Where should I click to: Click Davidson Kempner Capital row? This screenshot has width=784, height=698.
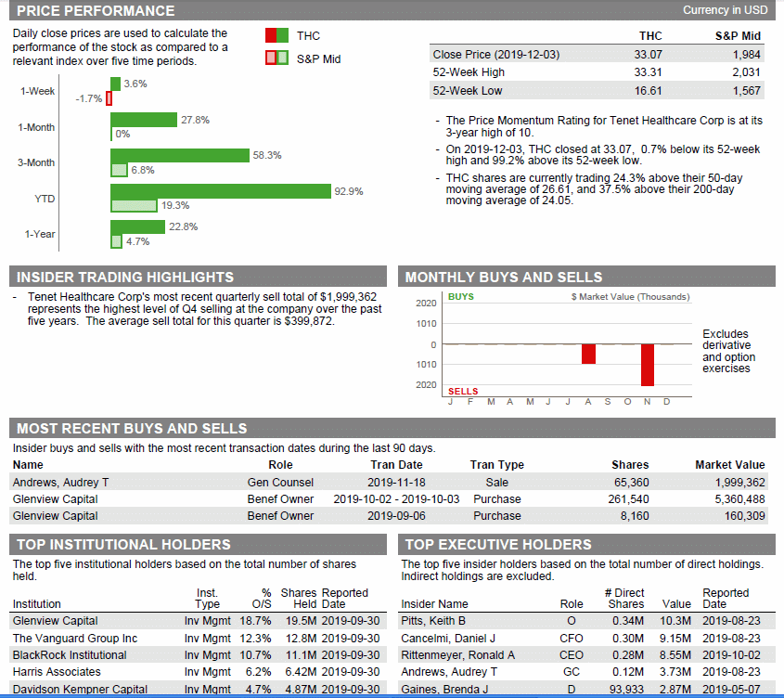coord(198,689)
